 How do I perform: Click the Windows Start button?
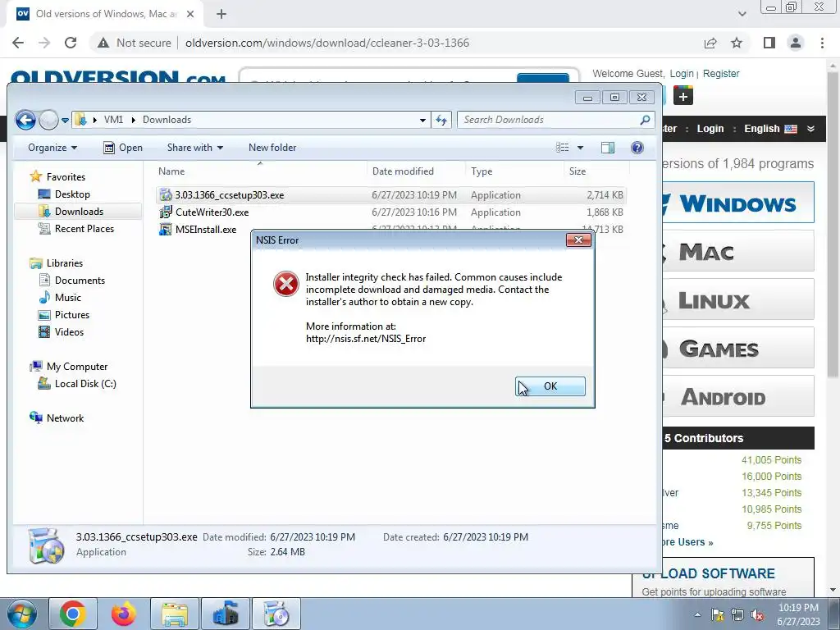tap(21, 614)
